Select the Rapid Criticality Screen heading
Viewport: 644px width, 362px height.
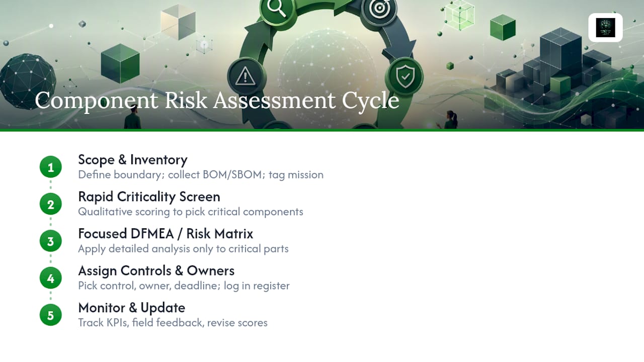149,197
